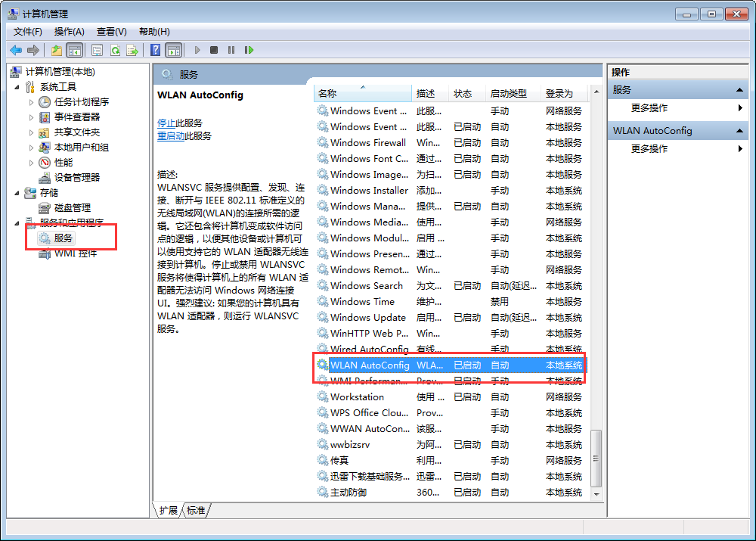Click the Properties toolbar icon
This screenshot has width=756, height=541.
97,50
